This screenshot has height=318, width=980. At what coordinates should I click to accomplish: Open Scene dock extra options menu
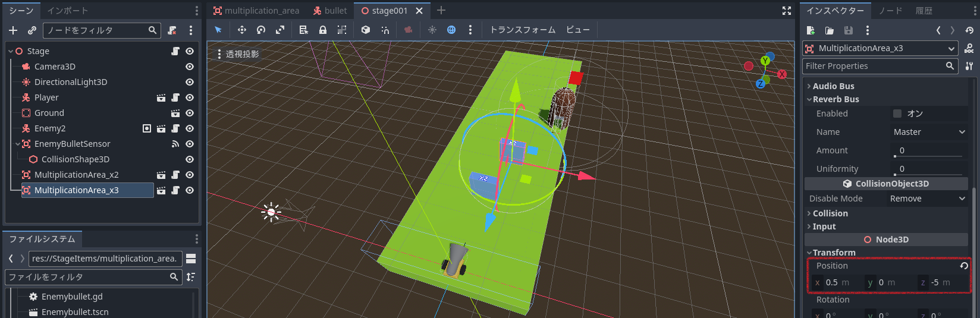[191, 30]
